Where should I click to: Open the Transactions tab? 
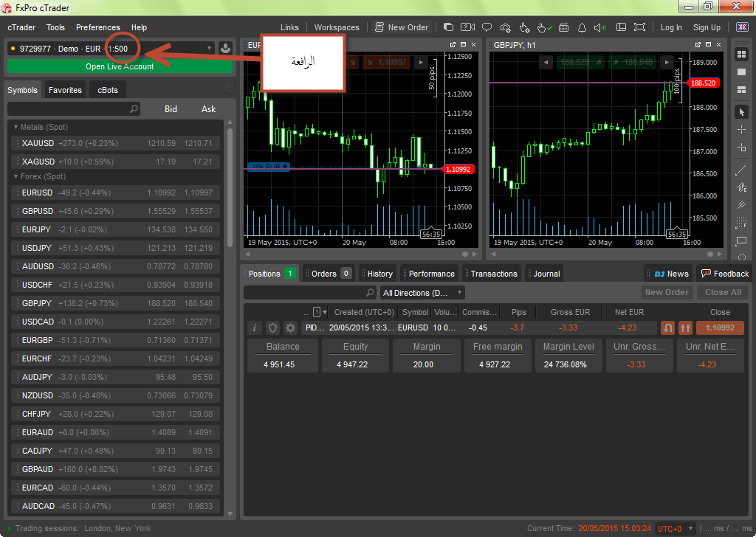(x=492, y=274)
